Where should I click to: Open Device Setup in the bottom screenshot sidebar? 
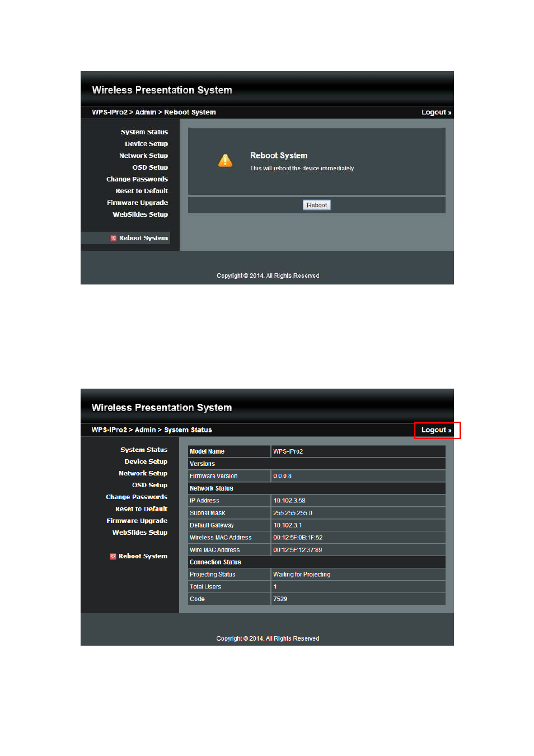click(x=146, y=461)
